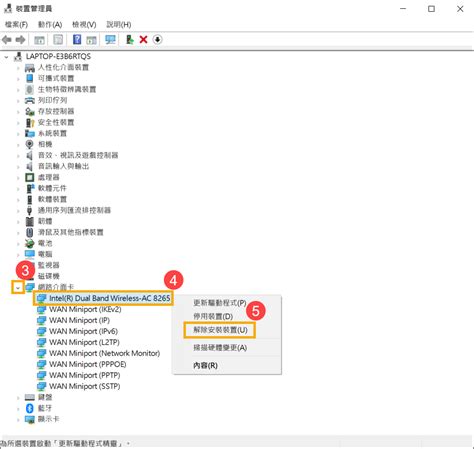This screenshot has height=449, width=474.
Task: Choose 解除安裝裝置(U) from the context menu
Action: (220, 330)
